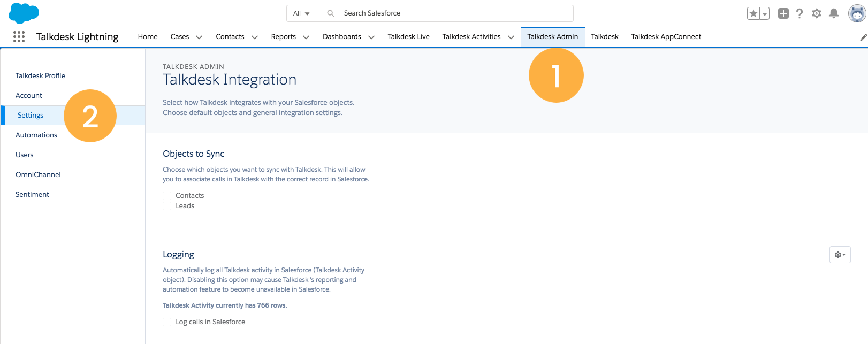The height and width of the screenshot is (344, 868).
Task: Click the Talkdesk Lightning app name
Action: 78,36
